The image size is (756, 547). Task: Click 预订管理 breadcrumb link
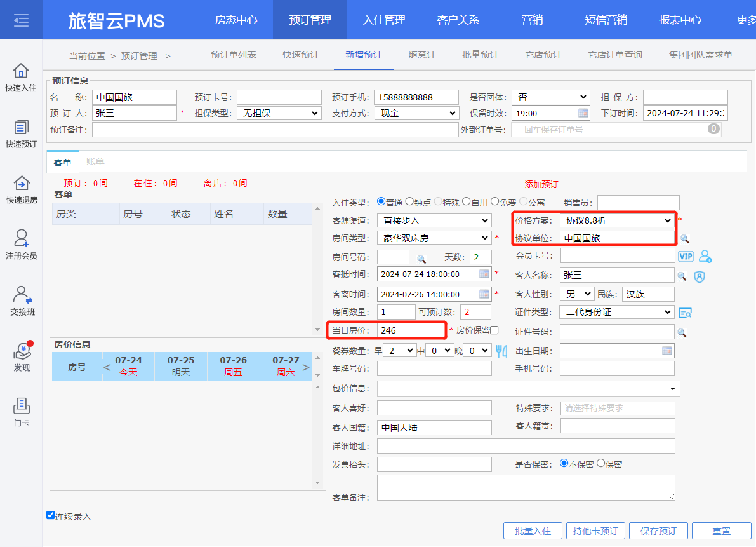[139, 56]
